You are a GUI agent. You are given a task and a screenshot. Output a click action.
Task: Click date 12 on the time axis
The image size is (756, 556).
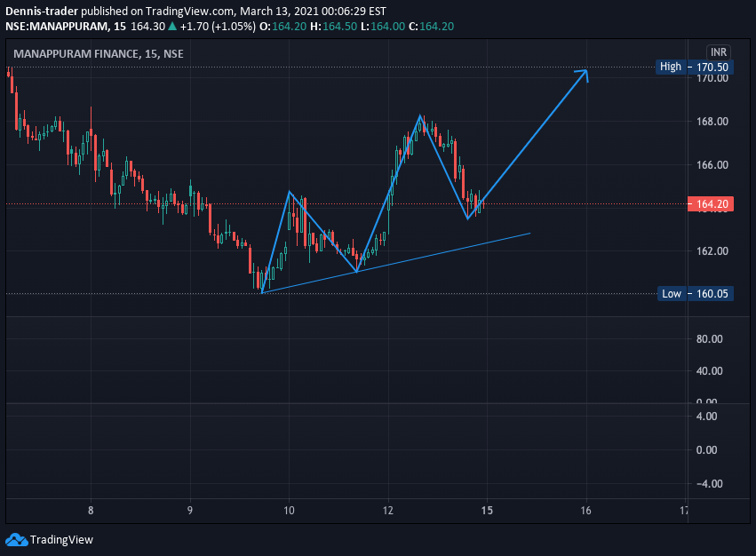click(x=388, y=510)
